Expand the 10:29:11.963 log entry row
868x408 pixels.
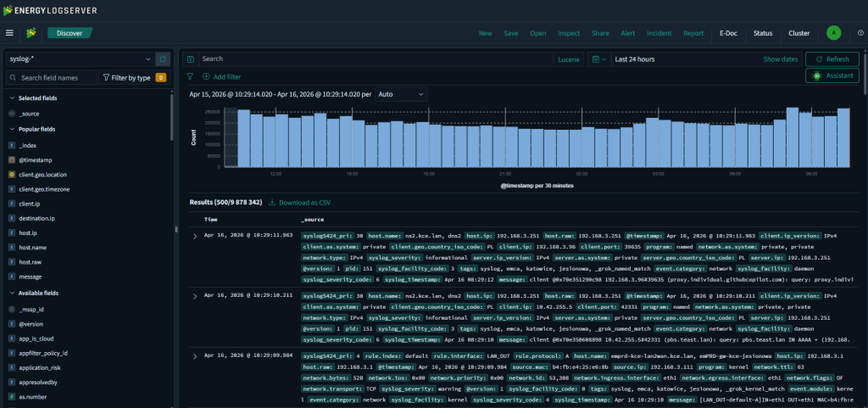[x=195, y=235]
